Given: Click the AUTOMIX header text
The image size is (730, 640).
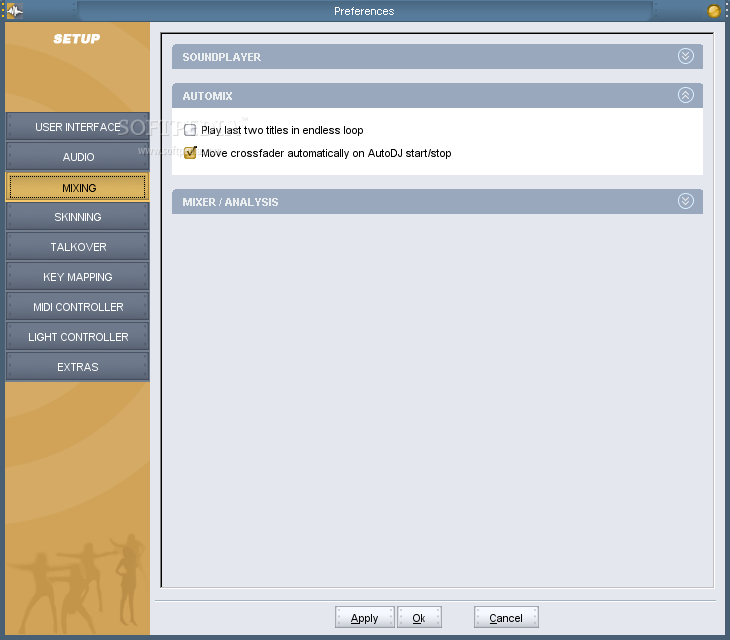Looking at the screenshot, I should 207,96.
